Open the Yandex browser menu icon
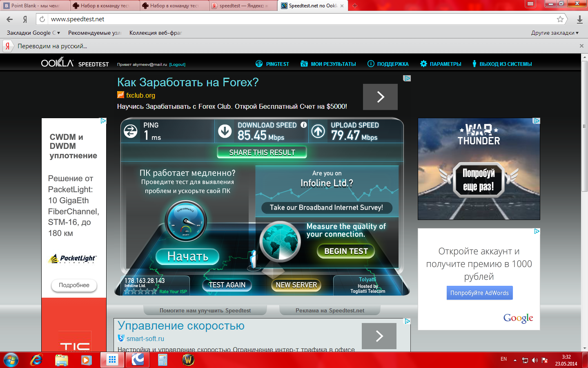This screenshot has height=368, width=588. 530,4
